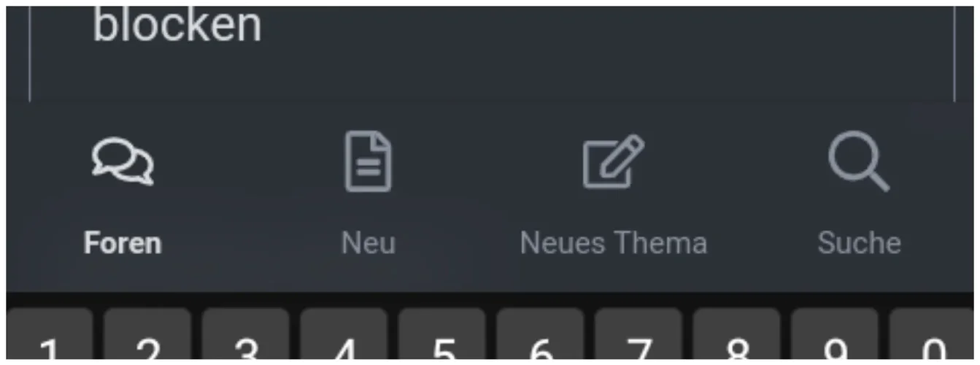This screenshot has height=365, width=980.
Task: Open the Neu document icon
Action: [x=368, y=162]
